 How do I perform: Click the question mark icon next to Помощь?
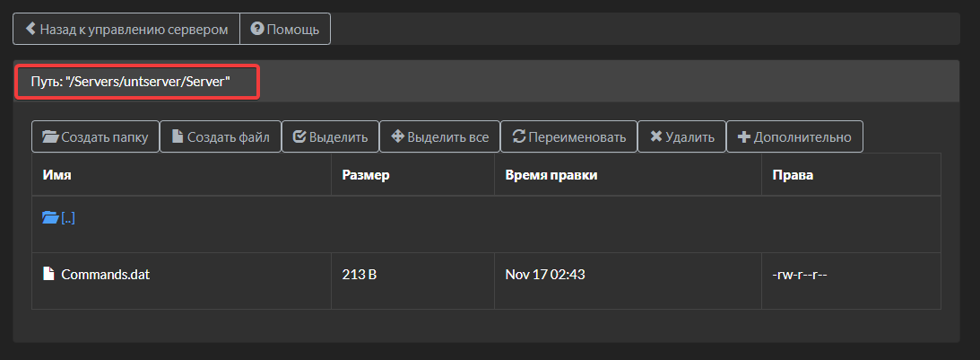[x=256, y=29]
